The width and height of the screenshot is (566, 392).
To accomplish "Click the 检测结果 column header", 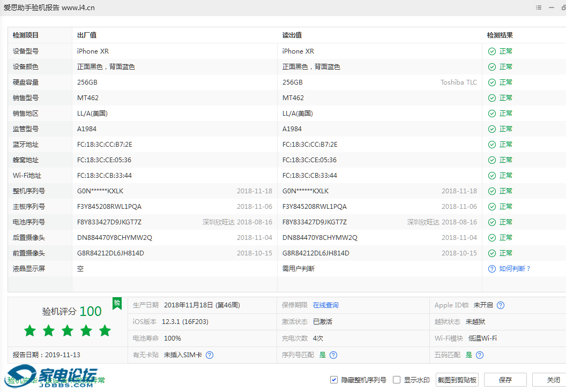I will [x=500, y=35].
